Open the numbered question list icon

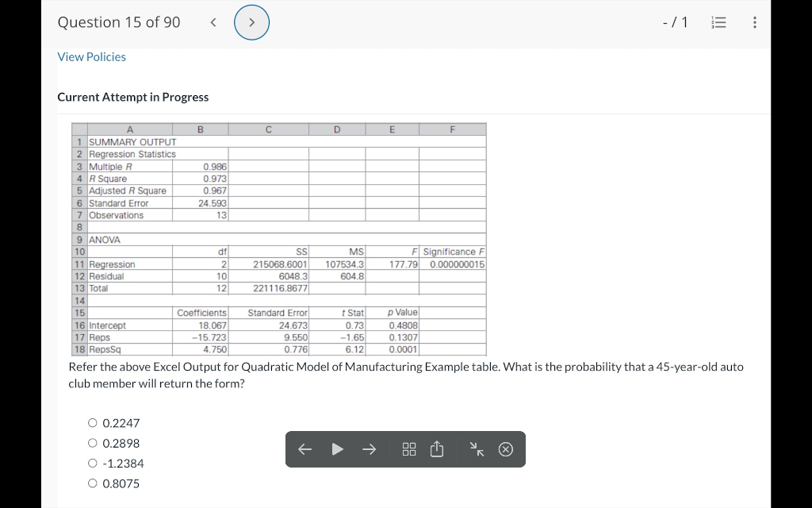pos(718,22)
